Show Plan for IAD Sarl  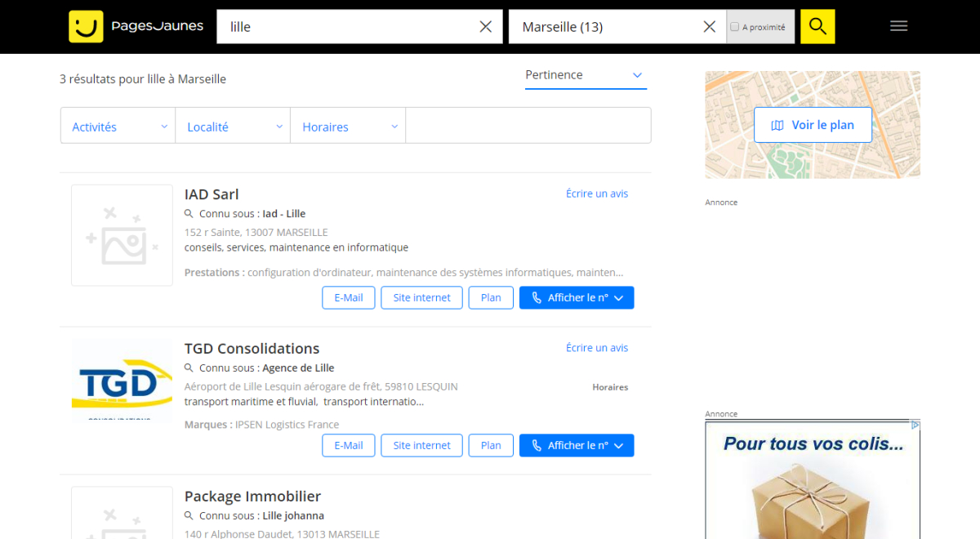point(491,297)
